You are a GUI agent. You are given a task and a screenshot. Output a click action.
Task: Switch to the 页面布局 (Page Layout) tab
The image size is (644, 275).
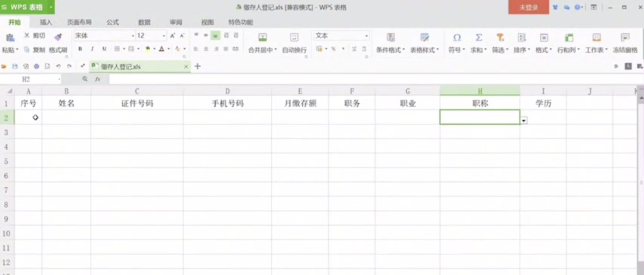pyautogui.click(x=79, y=22)
